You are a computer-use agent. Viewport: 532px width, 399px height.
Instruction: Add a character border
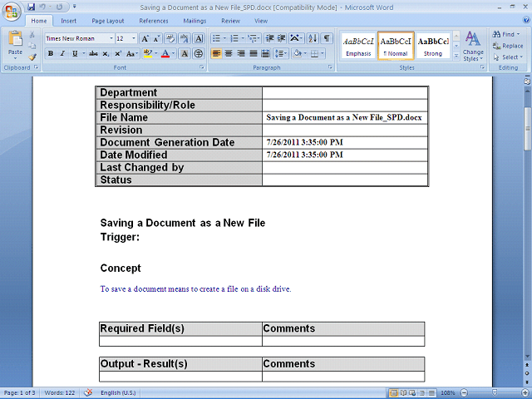[199, 38]
